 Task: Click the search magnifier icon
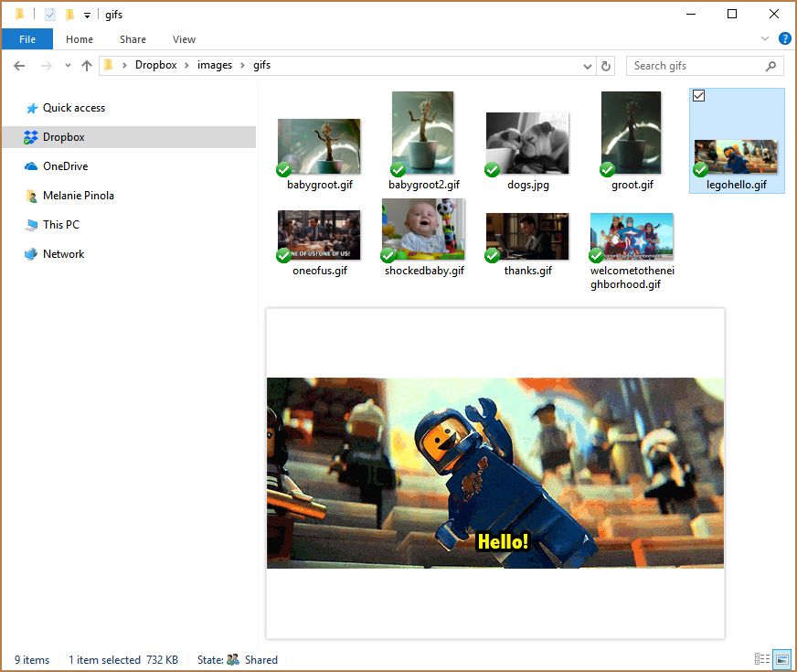(770, 66)
